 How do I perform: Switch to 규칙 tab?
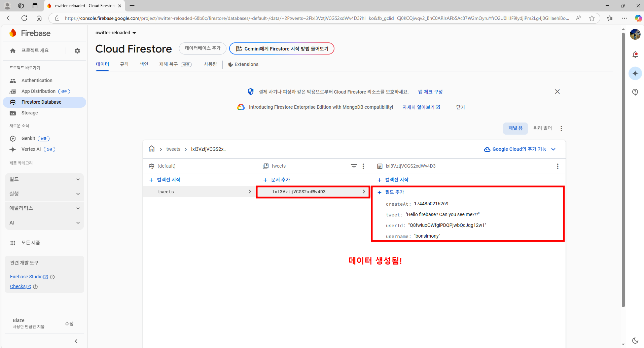pyautogui.click(x=124, y=64)
